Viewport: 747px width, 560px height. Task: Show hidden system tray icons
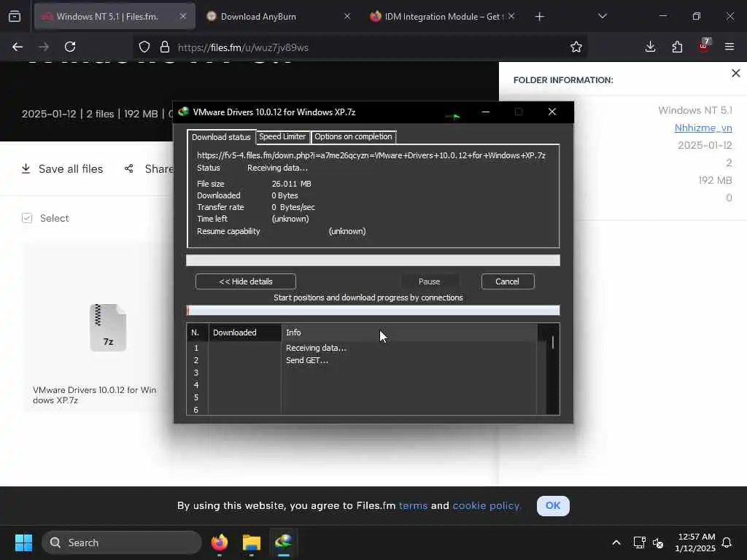616,542
